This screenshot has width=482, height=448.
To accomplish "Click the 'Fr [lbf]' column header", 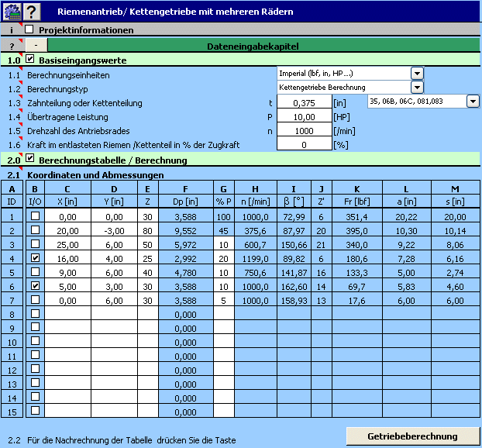I will (357, 202).
